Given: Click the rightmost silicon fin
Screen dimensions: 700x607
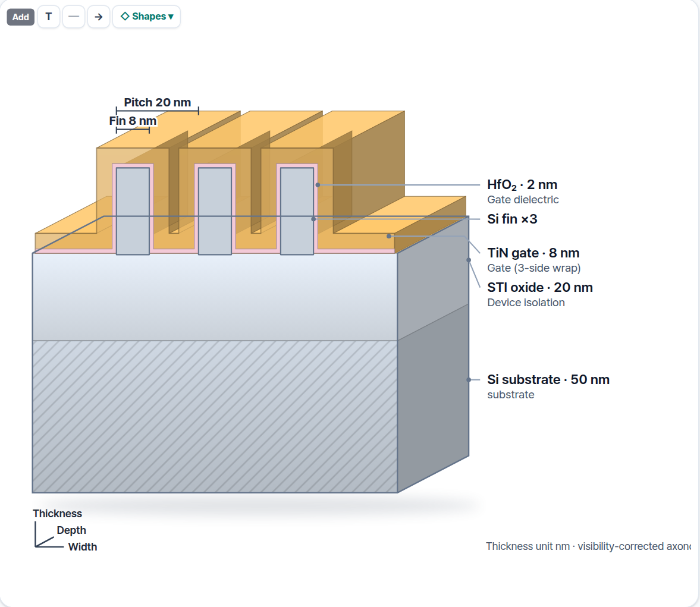Looking at the screenshot, I should click(x=297, y=211).
